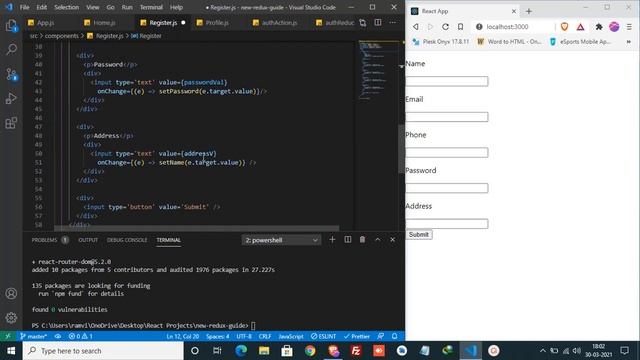
Task: Select the terminal shell dropdown powershell
Action: tap(281, 240)
